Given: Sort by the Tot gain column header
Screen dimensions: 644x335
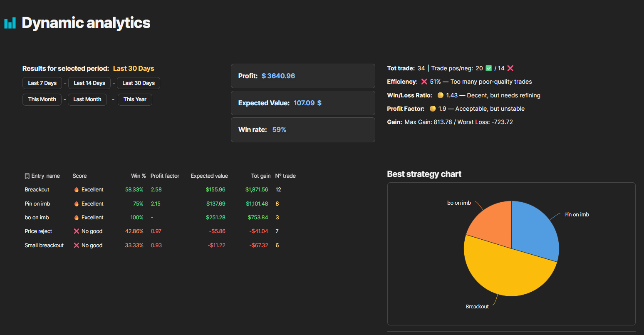Looking at the screenshot, I should coord(261,176).
